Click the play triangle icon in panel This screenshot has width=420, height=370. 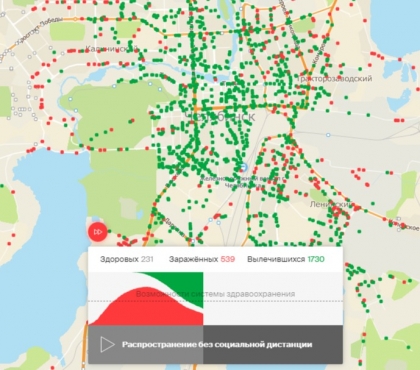click(107, 344)
